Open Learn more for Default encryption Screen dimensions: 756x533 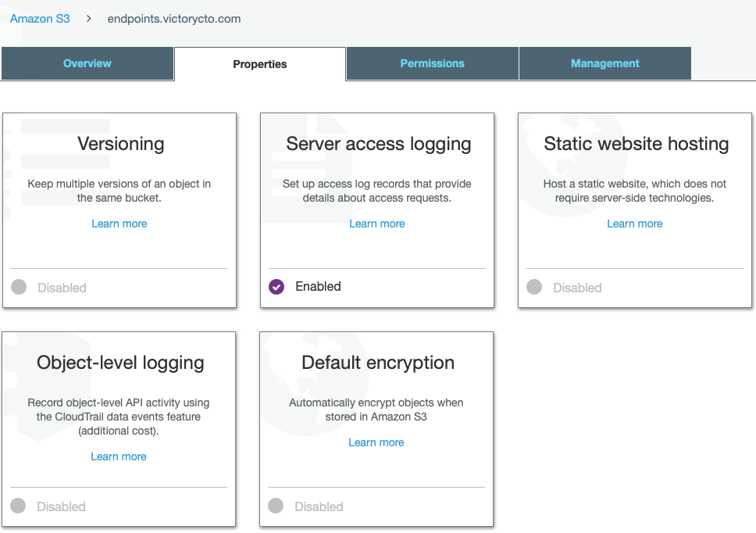point(376,442)
